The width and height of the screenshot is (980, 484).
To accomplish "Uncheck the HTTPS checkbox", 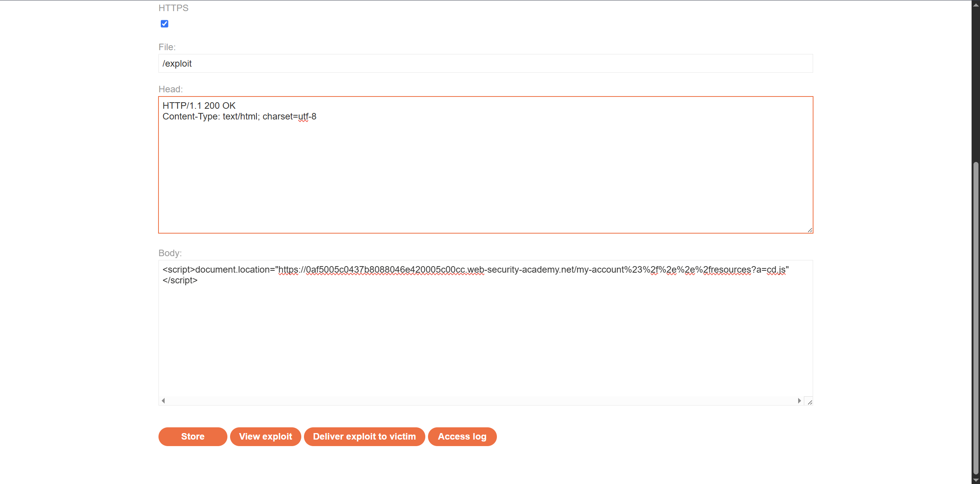I will pyautogui.click(x=165, y=24).
